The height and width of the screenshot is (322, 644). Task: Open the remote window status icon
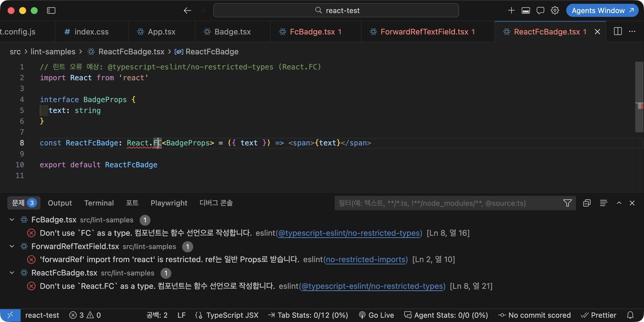pos(10,315)
